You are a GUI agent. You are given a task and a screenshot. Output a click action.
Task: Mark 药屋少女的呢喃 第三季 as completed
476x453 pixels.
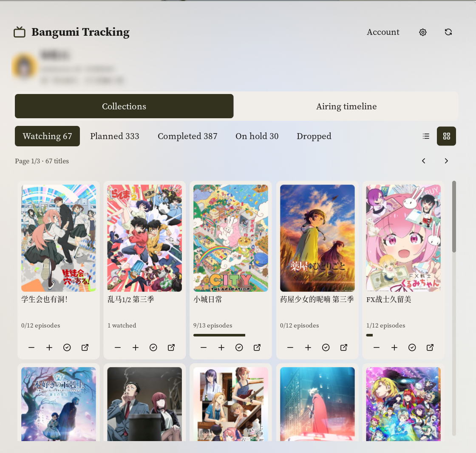click(x=326, y=347)
